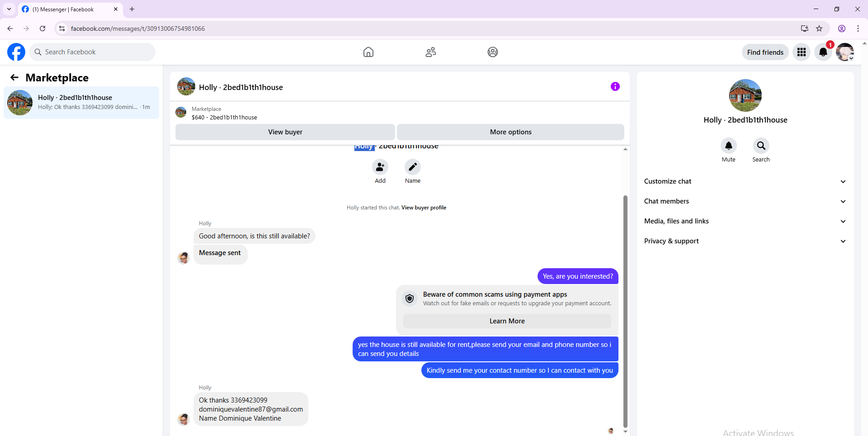Click the Marketplace heading text
This screenshot has width=868, height=436.
[x=57, y=78]
